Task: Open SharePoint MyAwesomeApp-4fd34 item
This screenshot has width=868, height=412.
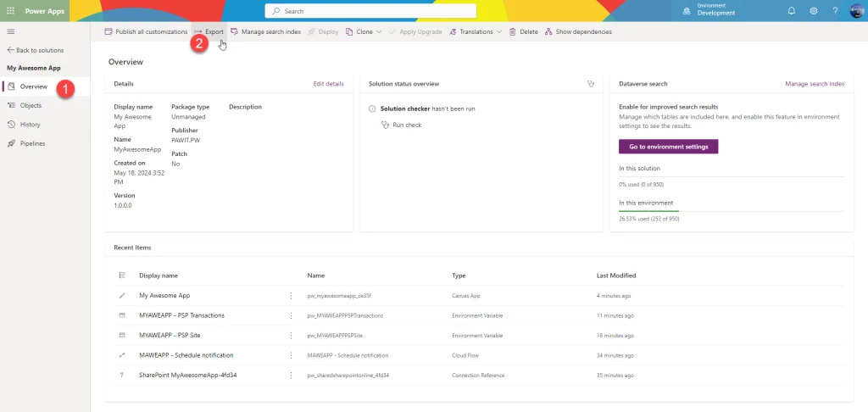Action: (188, 375)
